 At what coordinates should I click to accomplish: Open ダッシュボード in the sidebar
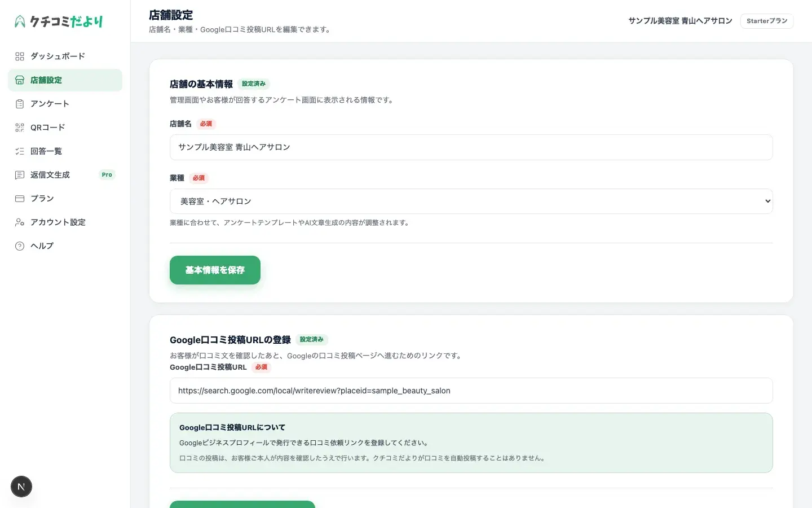[x=65, y=56]
